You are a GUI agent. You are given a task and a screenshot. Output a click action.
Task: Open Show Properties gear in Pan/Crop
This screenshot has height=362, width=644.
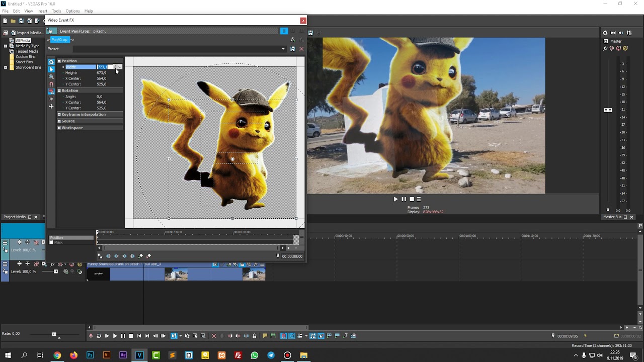[51, 62]
